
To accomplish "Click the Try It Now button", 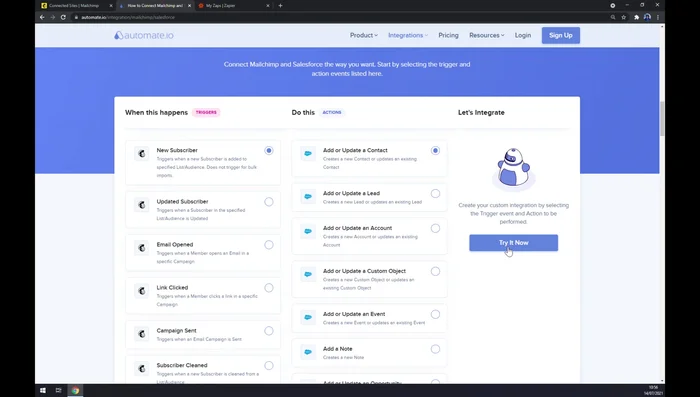I will click(x=513, y=242).
